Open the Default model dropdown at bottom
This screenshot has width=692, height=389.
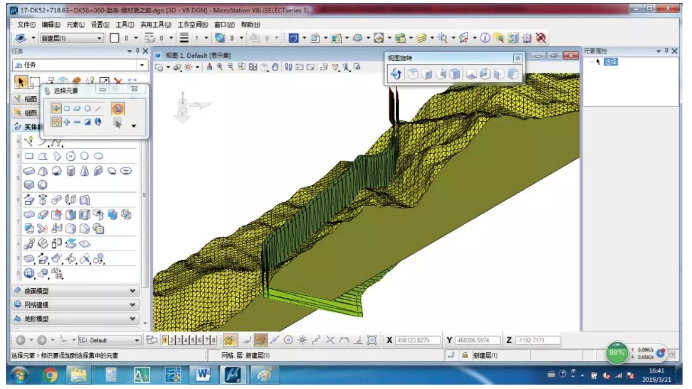coord(109,340)
